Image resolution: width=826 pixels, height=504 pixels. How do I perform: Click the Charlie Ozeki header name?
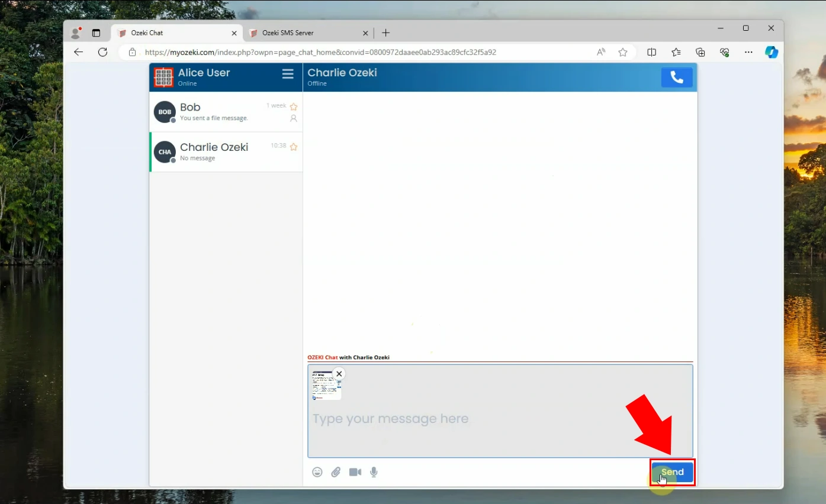(342, 73)
